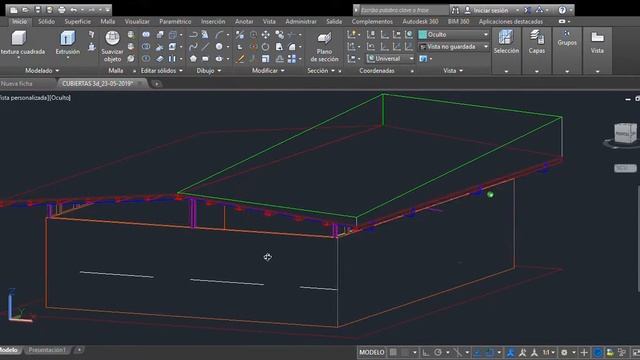
Task: Open the Anotar ribbon tab
Action: click(x=244, y=21)
